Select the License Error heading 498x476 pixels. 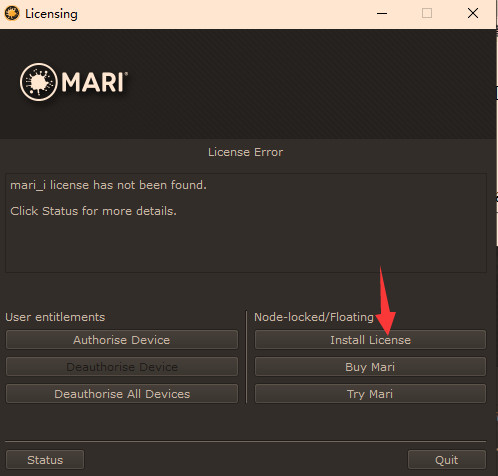(246, 152)
